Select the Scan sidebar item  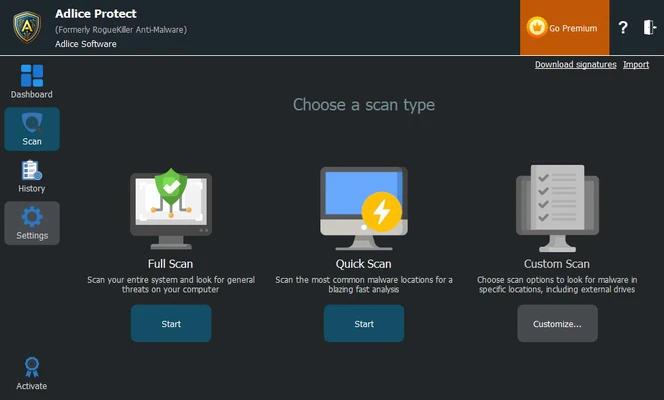[32, 129]
